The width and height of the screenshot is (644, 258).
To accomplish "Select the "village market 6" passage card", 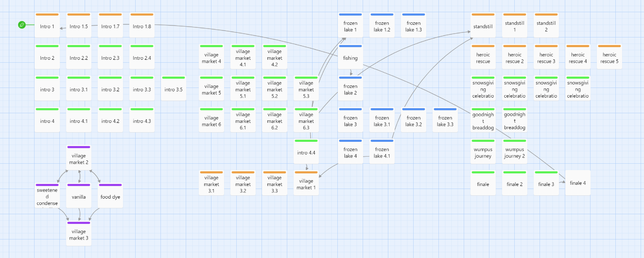I will click(211, 120).
